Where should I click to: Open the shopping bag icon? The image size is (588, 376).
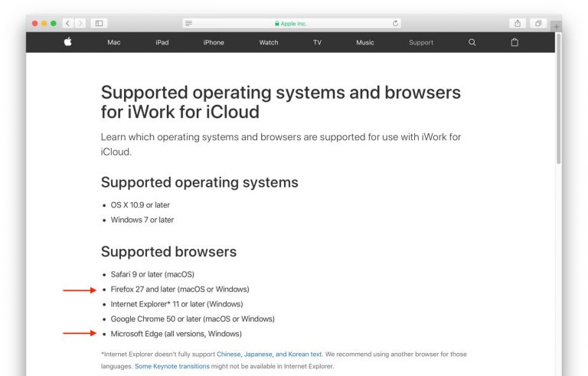pos(514,42)
